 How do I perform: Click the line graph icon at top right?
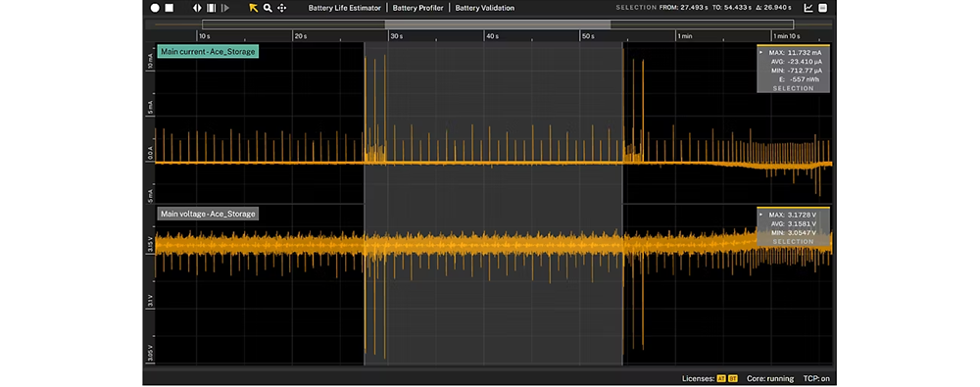(x=808, y=8)
